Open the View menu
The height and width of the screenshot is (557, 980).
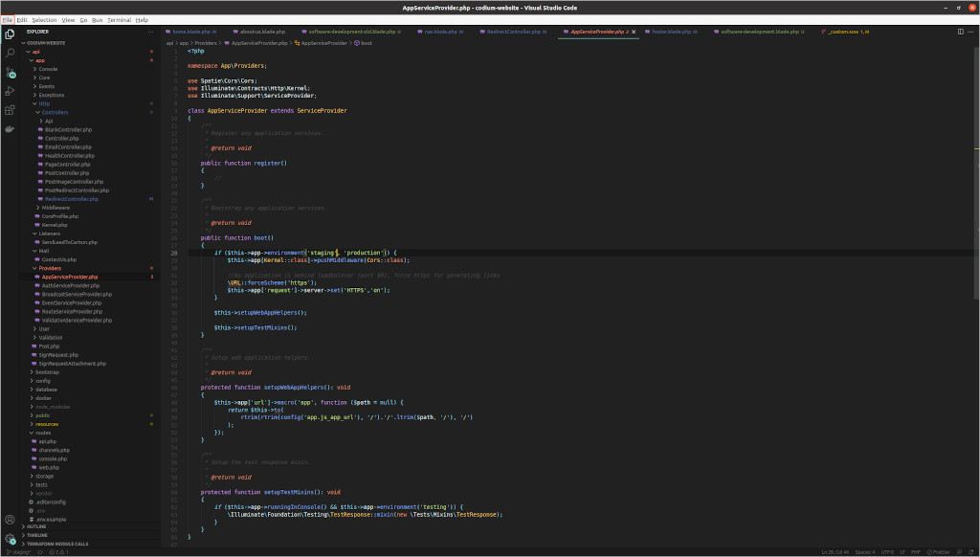pos(68,20)
